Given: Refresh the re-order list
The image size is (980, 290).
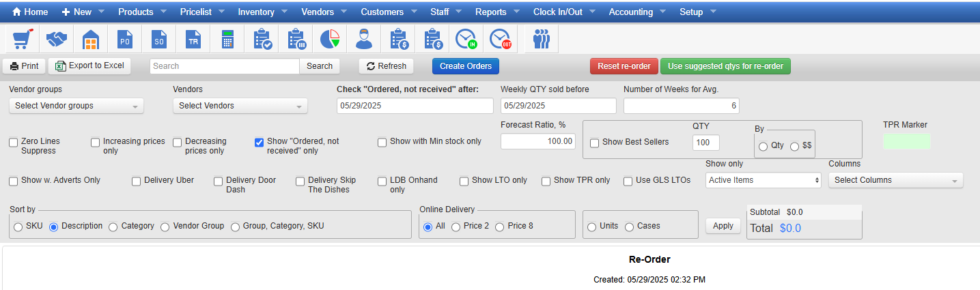Looking at the screenshot, I should [x=387, y=66].
